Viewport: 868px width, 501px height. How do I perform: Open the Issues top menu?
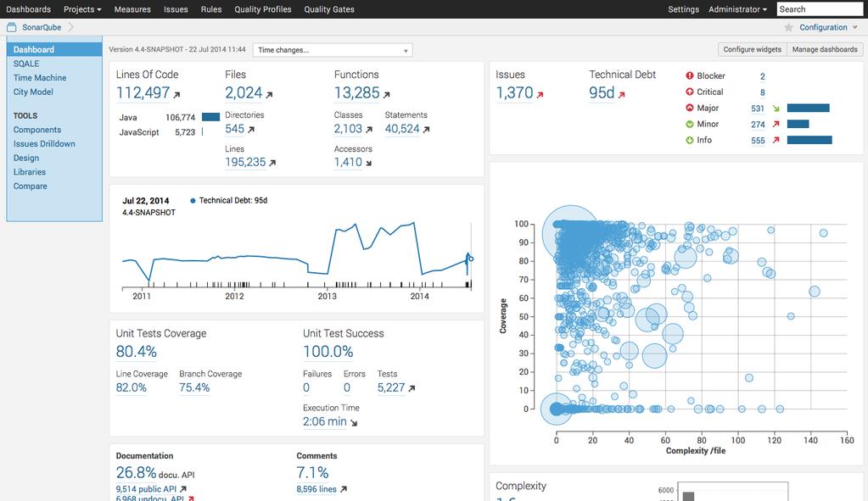pyautogui.click(x=176, y=9)
